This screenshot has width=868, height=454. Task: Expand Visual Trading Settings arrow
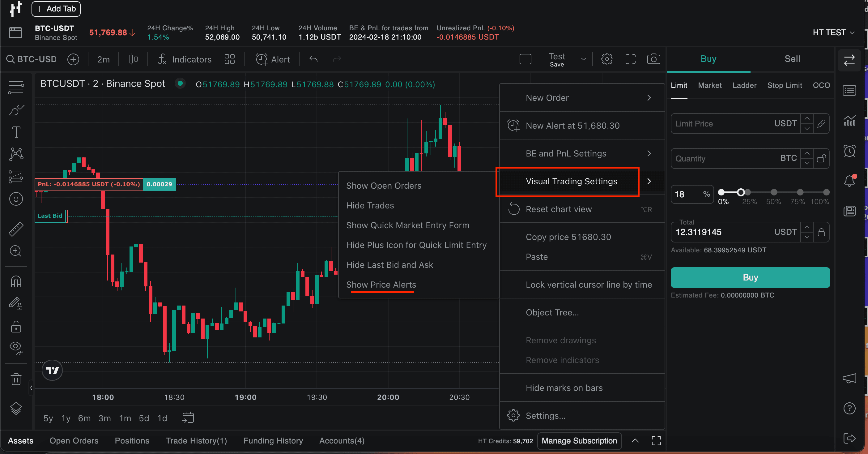(x=649, y=181)
